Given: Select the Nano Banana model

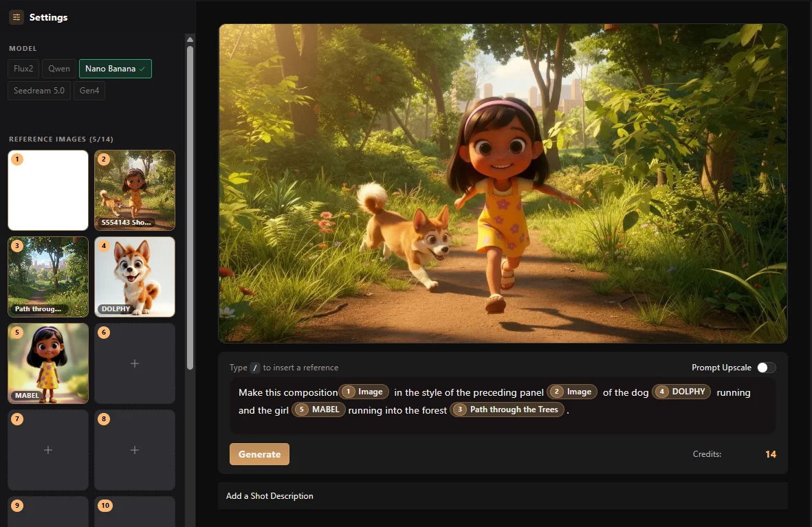Looking at the screenshot, I should 115,69.
